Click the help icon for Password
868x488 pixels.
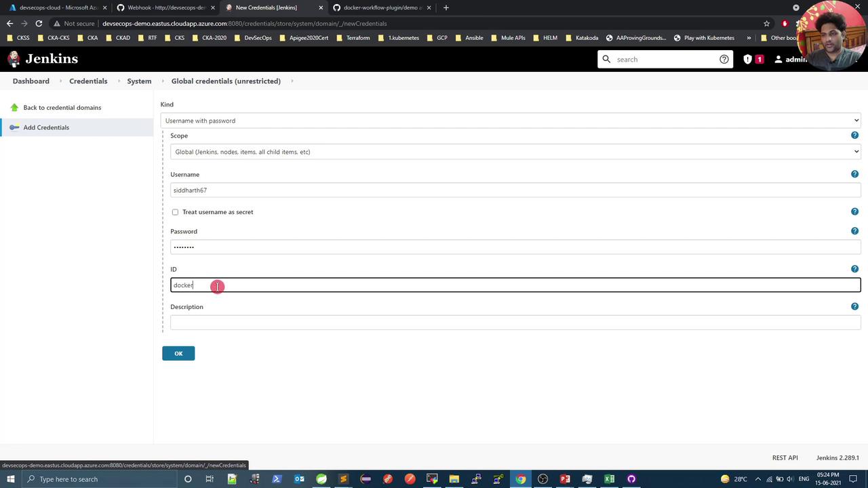coord(854,231)
